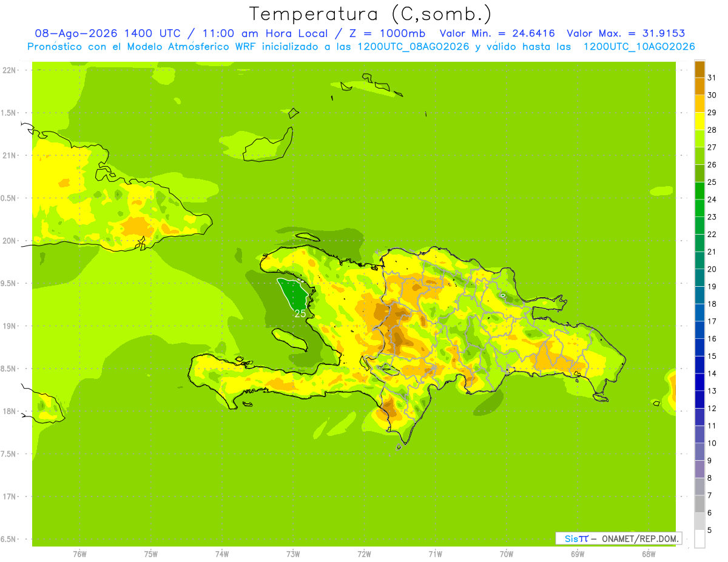This screenshot has width=728, height=562.
Task: Pick the orange legend swatch between 30 and 31
Action: (699, 86)
